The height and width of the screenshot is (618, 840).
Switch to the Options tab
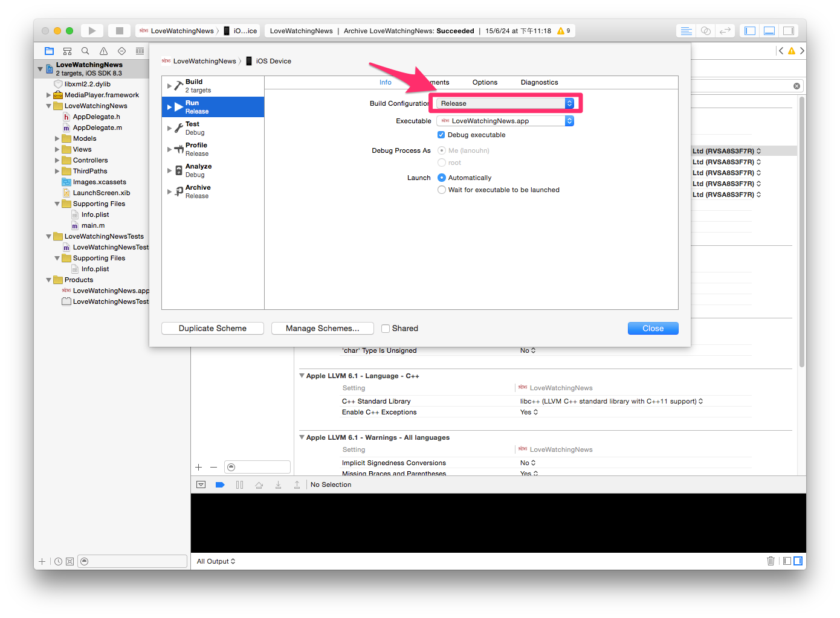click(x=485, y=82)
